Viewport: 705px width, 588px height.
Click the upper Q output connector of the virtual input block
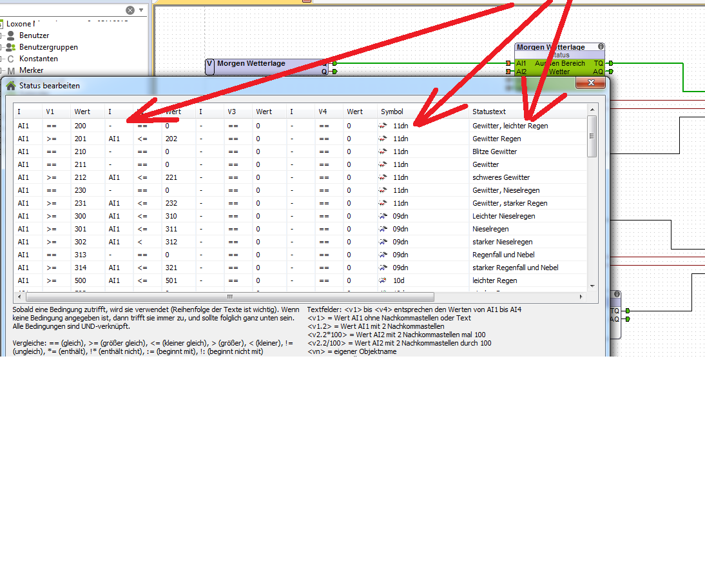click(334, 63)
